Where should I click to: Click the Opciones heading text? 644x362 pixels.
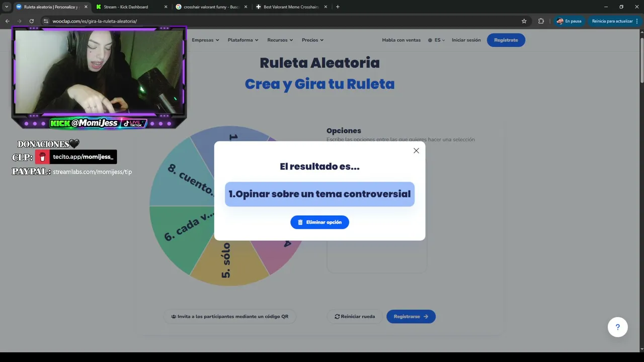tap(344, 131)
